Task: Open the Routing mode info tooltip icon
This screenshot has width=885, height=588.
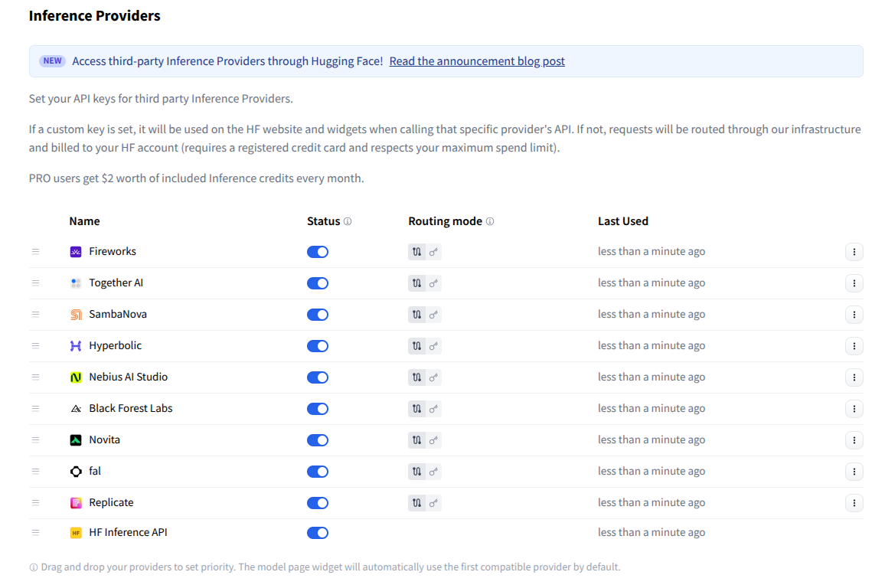Action: (x=491, y=220)
